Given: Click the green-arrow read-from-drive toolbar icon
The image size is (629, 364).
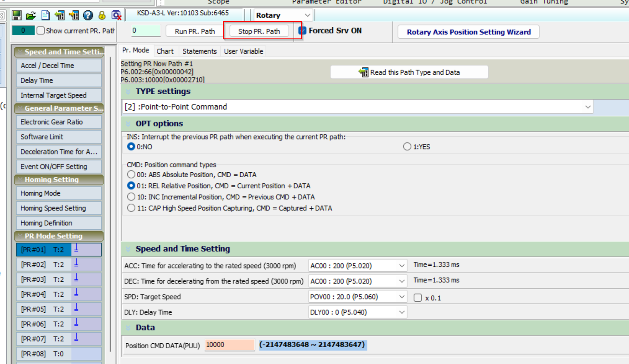Looking at the screenshot, I should (x=60, y=16).
